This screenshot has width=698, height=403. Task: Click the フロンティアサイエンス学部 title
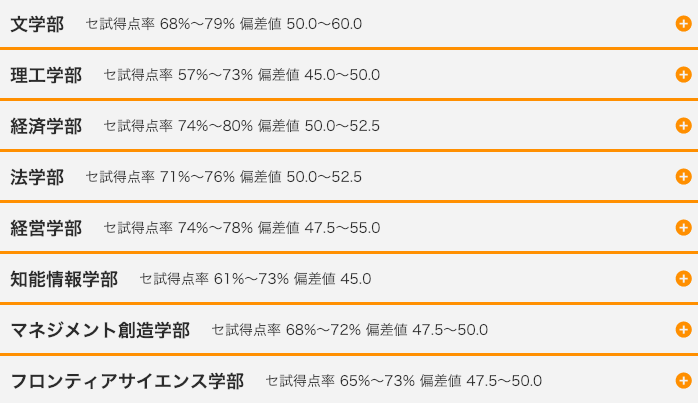(x=127, y=381)
